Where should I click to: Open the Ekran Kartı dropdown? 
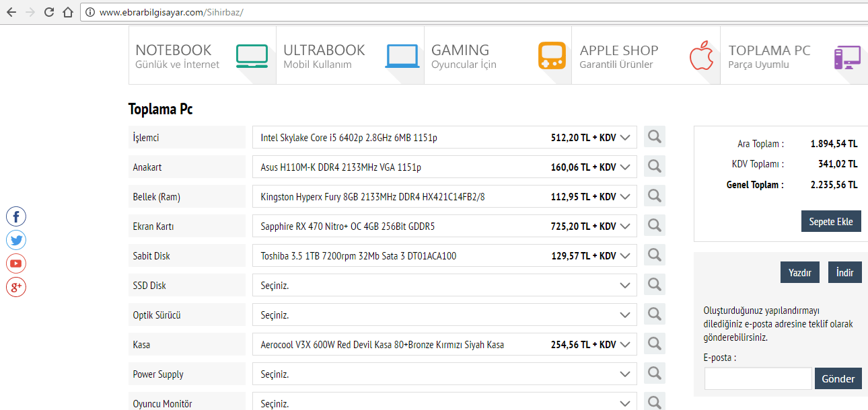pyautogui.click(x=445, y=227)
